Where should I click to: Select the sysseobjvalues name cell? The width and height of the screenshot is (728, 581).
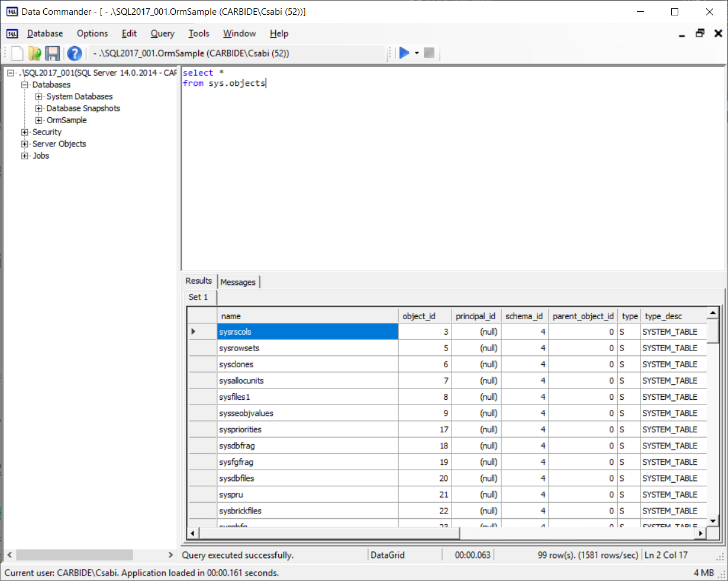pos(308,413)
